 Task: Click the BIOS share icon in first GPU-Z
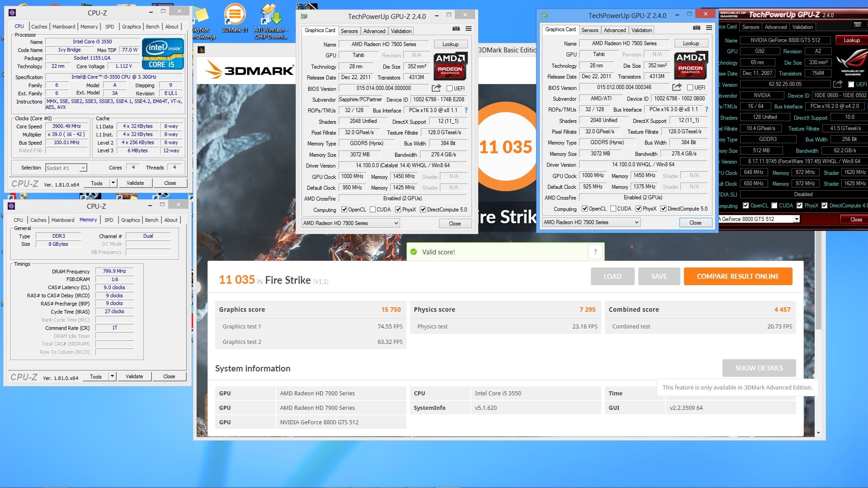pos(436,88)
